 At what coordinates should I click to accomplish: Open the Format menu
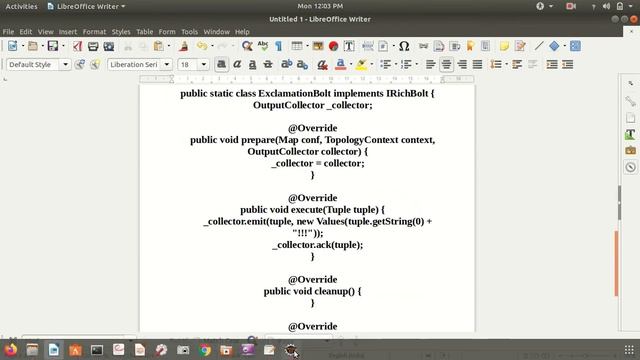click(94, 32)
